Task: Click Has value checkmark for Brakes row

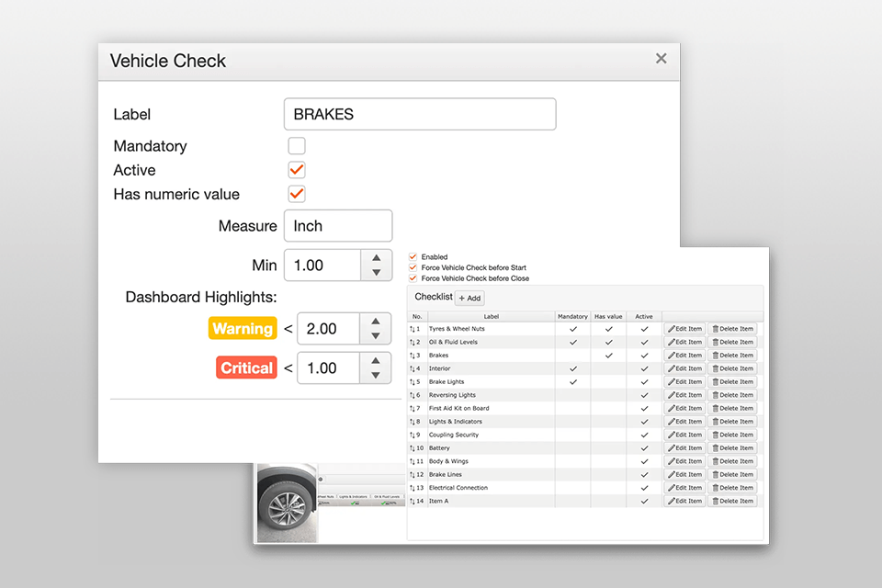Action: tap(608, 355)
